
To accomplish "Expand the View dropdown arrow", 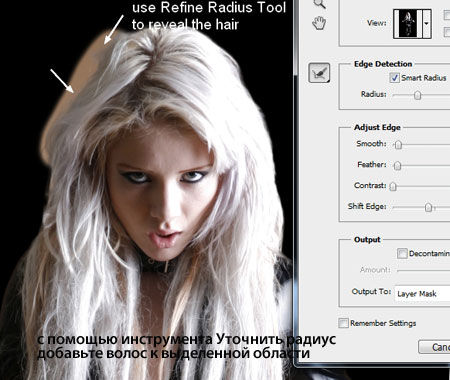I will click(427, 24).
